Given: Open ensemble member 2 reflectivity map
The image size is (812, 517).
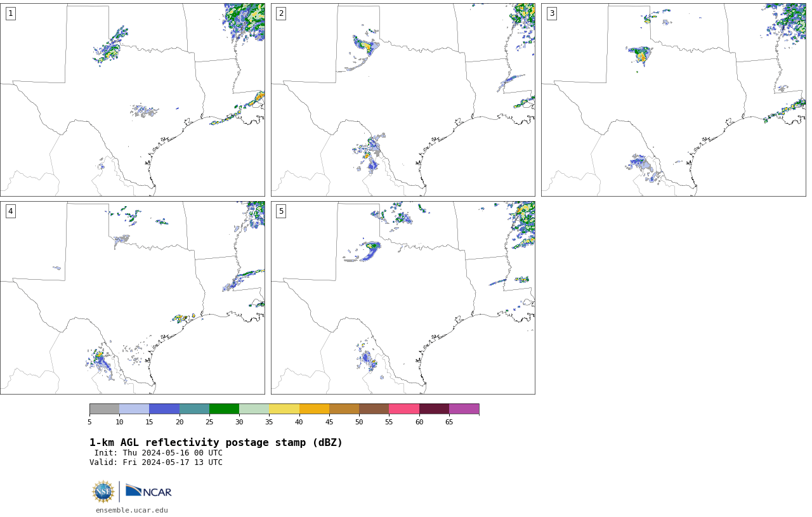Looking at the screenshot, I should coord(403,100).
